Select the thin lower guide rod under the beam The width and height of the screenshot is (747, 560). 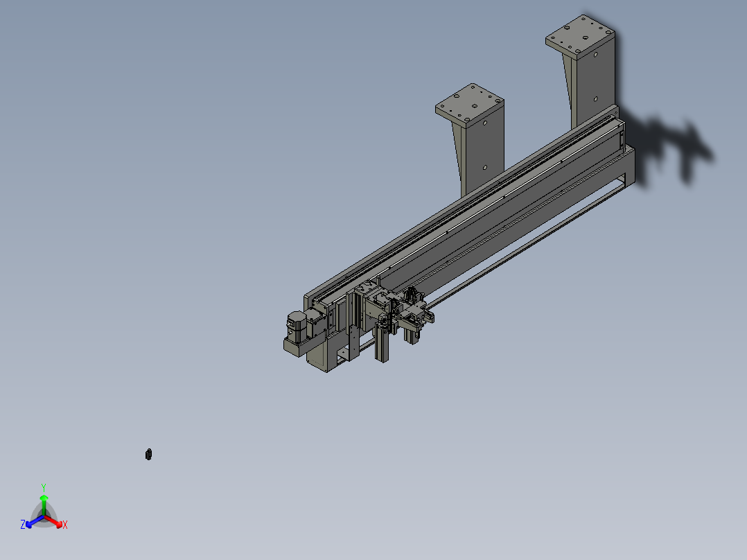527,248
